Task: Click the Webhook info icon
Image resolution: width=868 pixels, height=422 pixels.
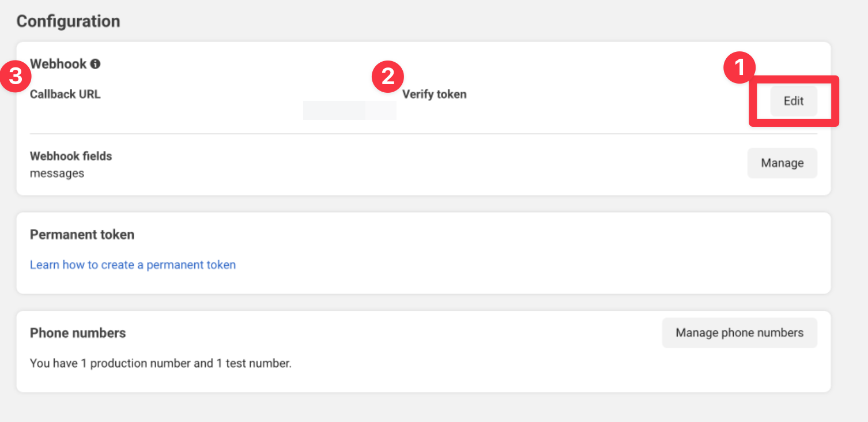Action: [95, 64]
